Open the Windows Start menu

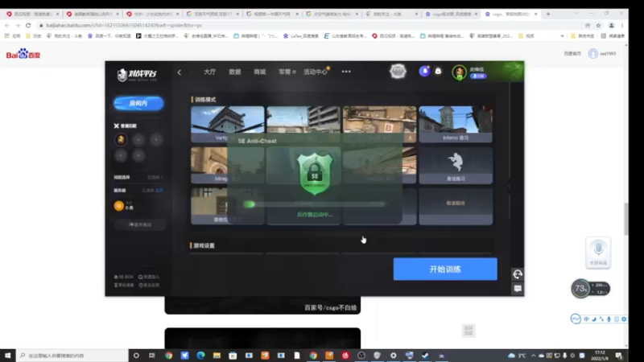pos(7,356)
